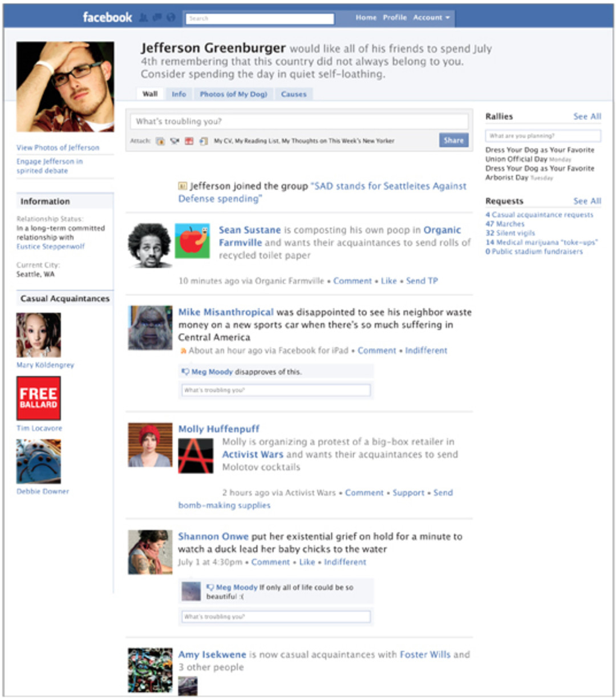The width and height of the screenshot is (616, 698).
Task: Open 'View Photos of Jefferson' link
Action: [x=58, y=148]
